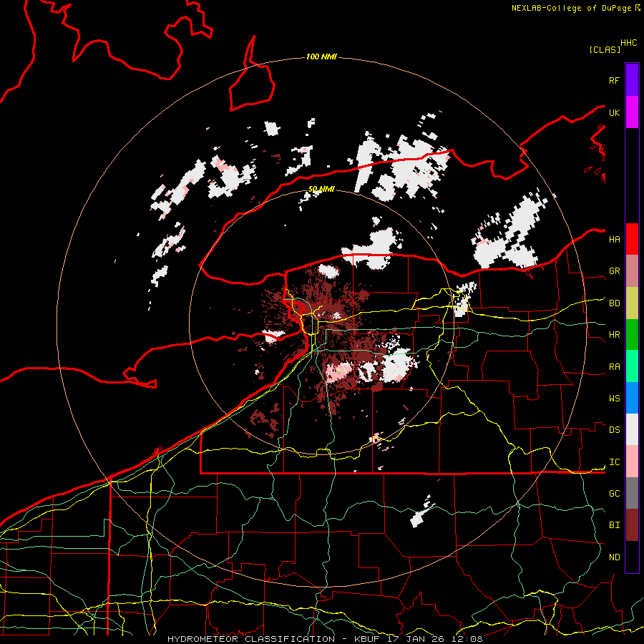The image size is (644, 644).
Task: Click the 100 NMI range ring label
Action: click(x=321, y=57)
